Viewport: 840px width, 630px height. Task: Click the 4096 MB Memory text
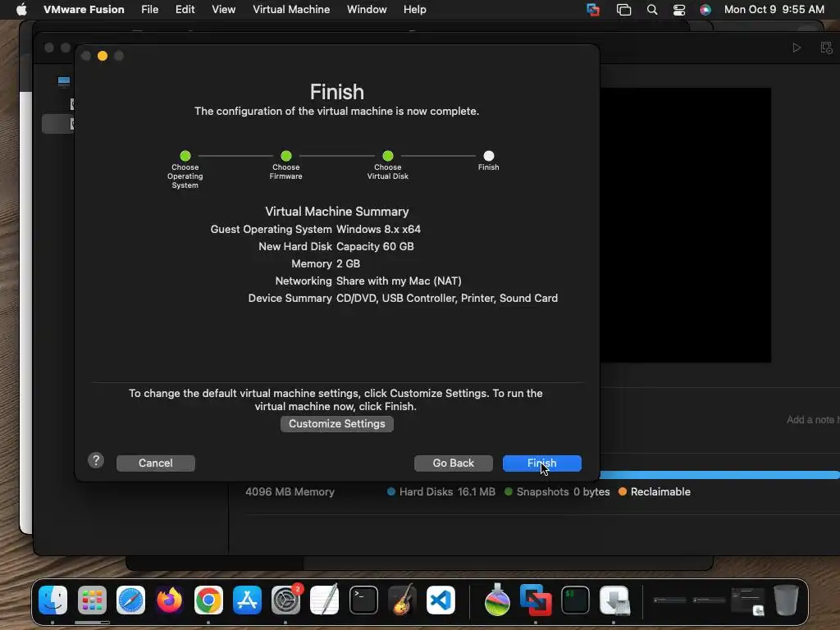290,492
